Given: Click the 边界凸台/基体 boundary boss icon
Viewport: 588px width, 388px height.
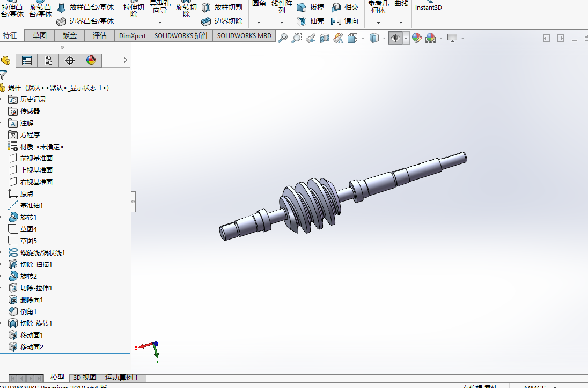Looking at the screenshot, I should pyautogui.click(x=61, y=21).
